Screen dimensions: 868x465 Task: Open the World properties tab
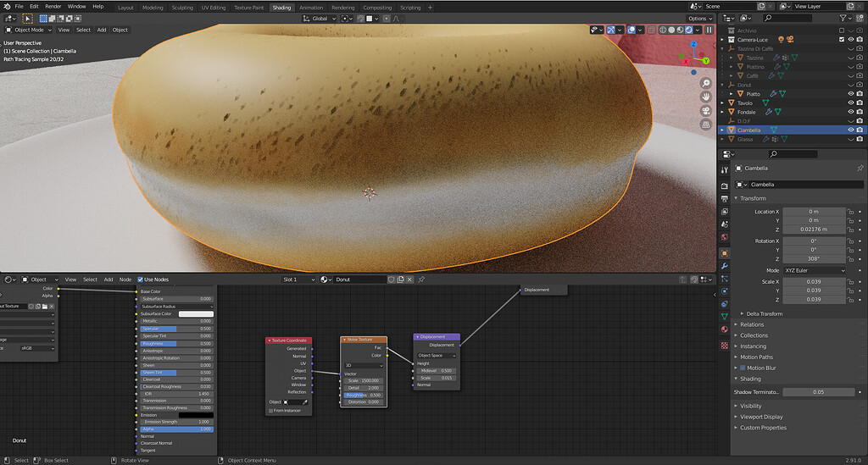pyautogui.click(x=724, y=237)
